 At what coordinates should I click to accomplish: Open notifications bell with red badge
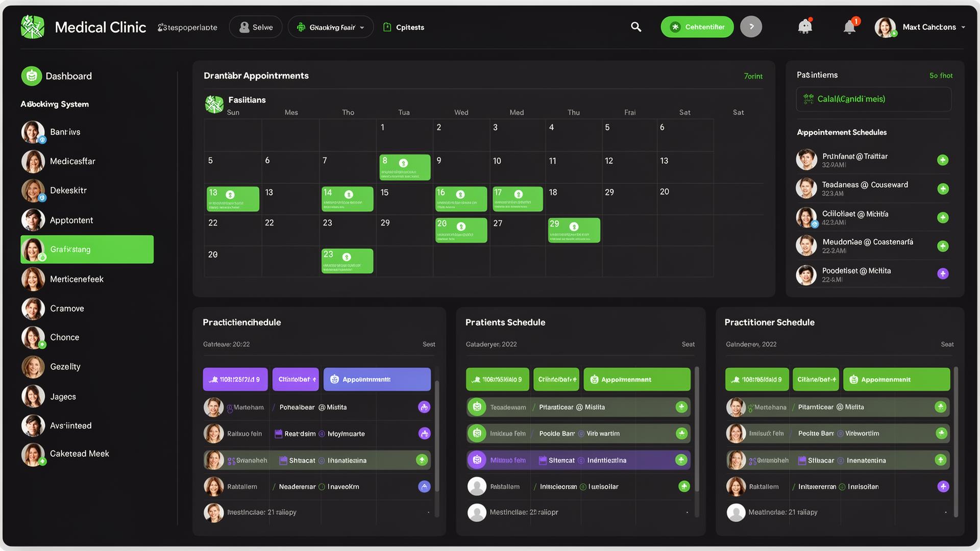click(x=850, y=27)
